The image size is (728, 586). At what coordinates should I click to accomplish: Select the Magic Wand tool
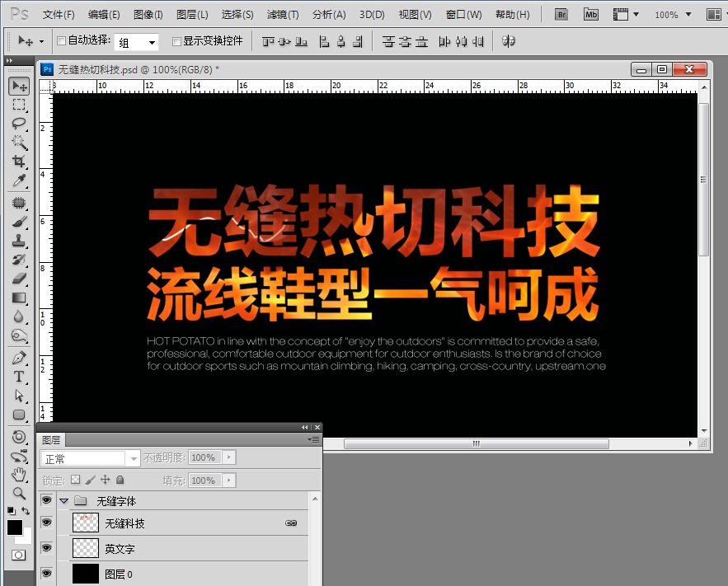point(19,143)
